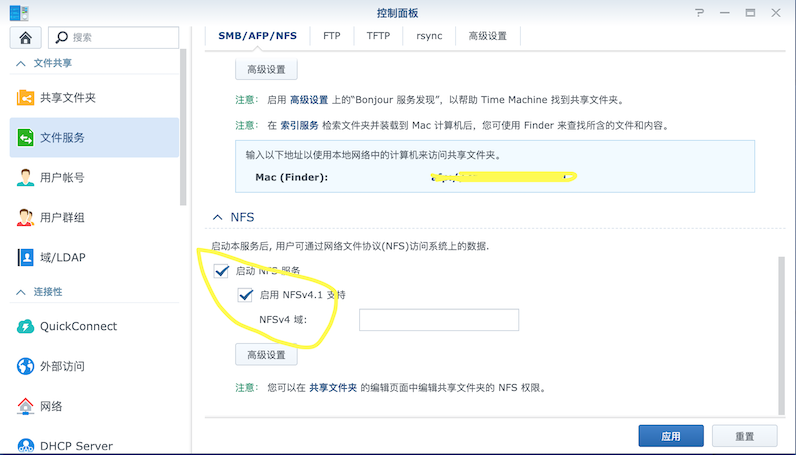Disable 启动 NFS 服务 checkbox
This screenshot has width=796, height=455.
click(221, 271)
